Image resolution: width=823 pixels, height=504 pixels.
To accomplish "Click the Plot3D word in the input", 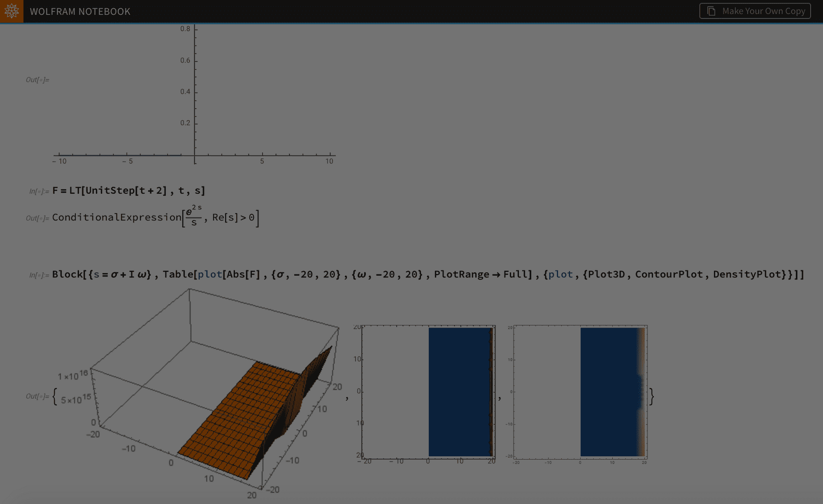I will [606, 274].
